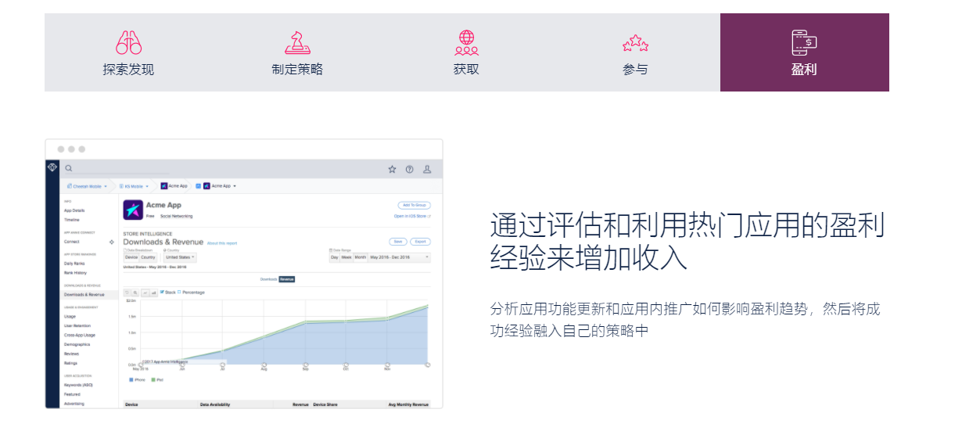This screenshot has height=438, width=980.
Task: Choose the Month granularity button
Action: point(361,257)
